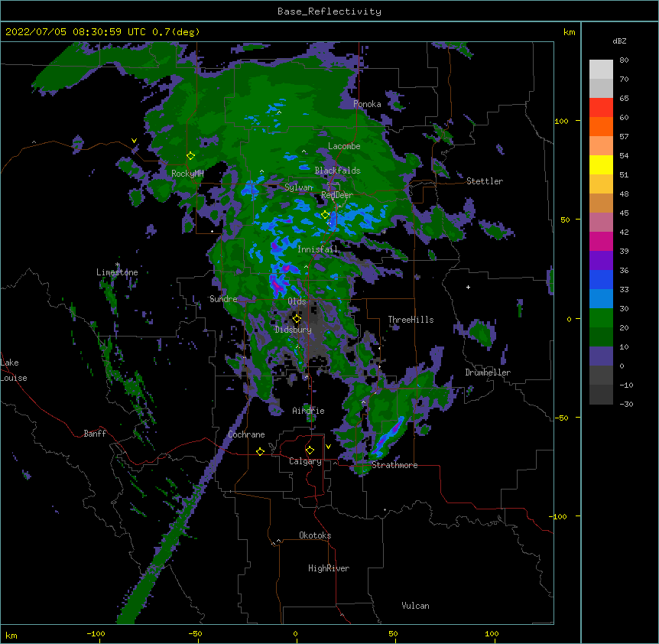Click yellow diamond marker near RockyMH
The height and width of the screenshot is (644, 659).
pos(191,156)
